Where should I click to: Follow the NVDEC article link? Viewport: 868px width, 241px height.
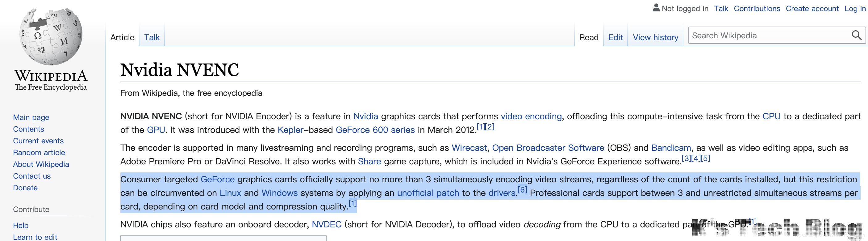point(327,225)
